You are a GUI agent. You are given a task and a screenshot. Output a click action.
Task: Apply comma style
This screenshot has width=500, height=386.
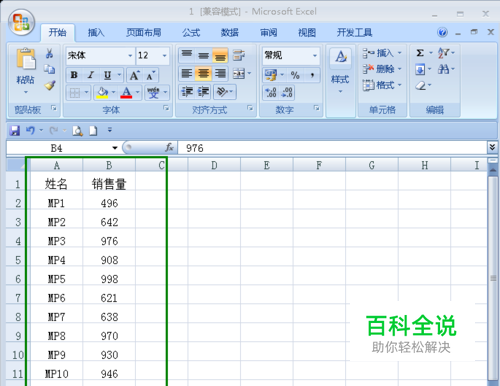point(312,75)
